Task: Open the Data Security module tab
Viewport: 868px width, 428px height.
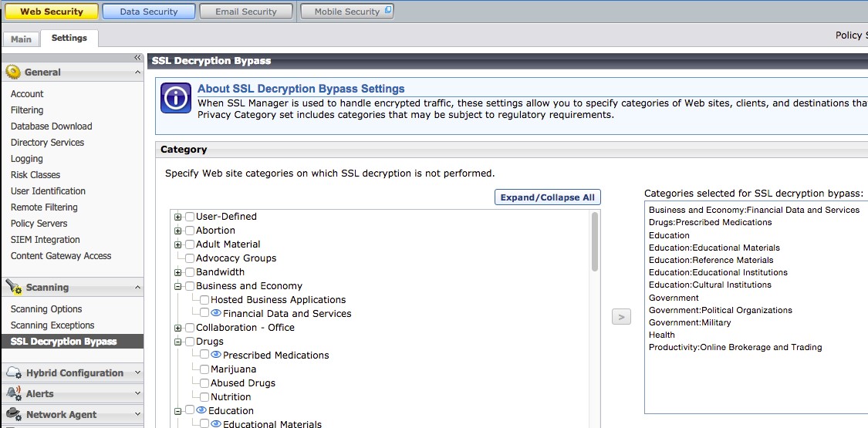Action: 148,12
